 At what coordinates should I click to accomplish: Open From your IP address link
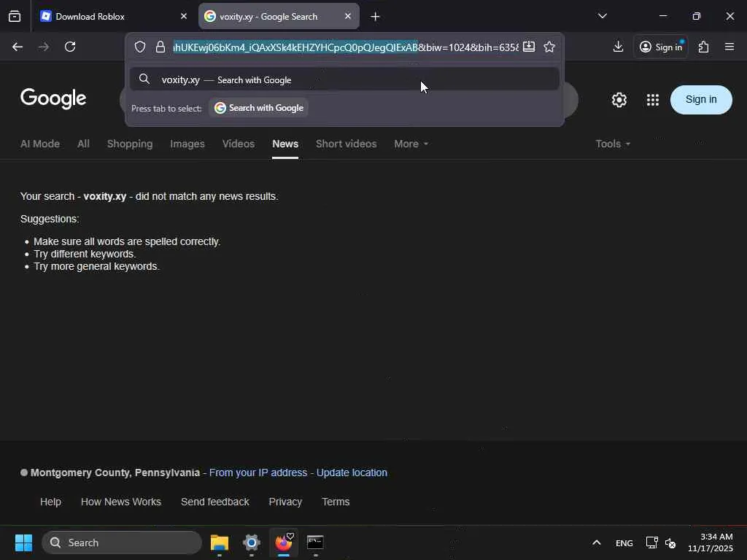258,472
